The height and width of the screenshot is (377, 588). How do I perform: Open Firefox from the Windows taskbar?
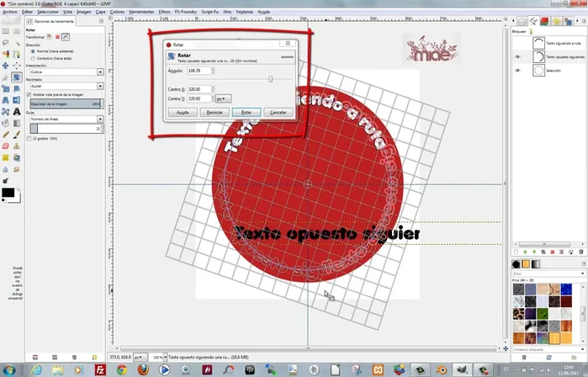pos(144,369)
